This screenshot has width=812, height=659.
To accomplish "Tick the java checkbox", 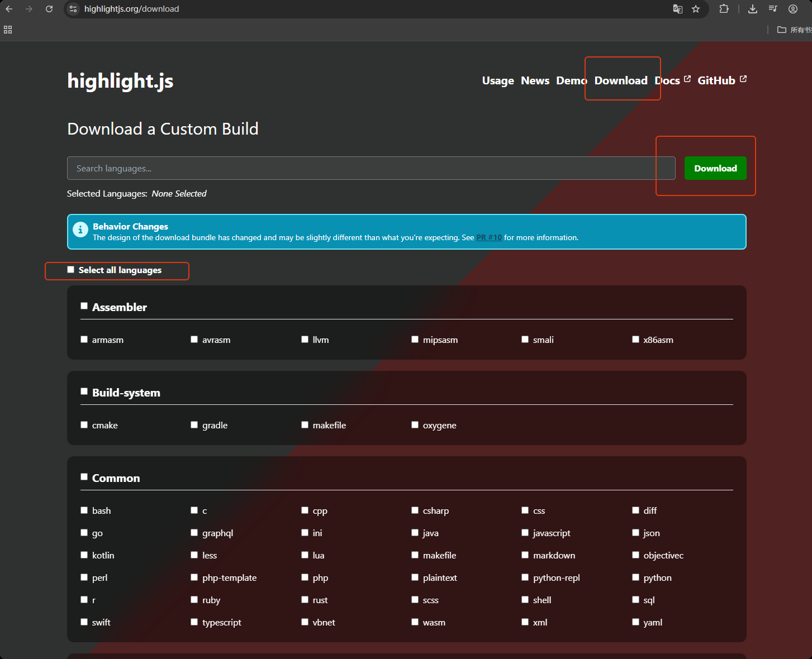I will pyautogui.click(x=415, y=533).
